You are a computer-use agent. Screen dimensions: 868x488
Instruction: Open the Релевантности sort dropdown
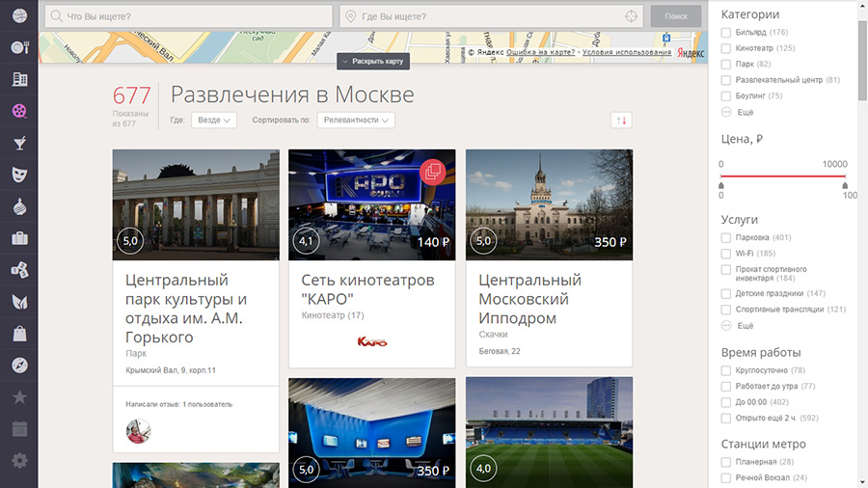pyautogui.click(x=356, y=120)
